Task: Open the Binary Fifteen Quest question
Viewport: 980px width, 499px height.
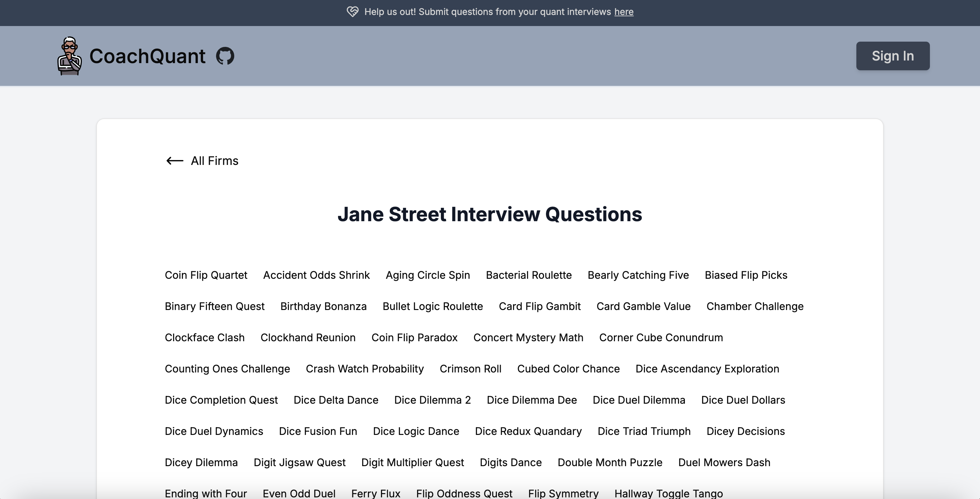Action: click(x=214, y=306)
